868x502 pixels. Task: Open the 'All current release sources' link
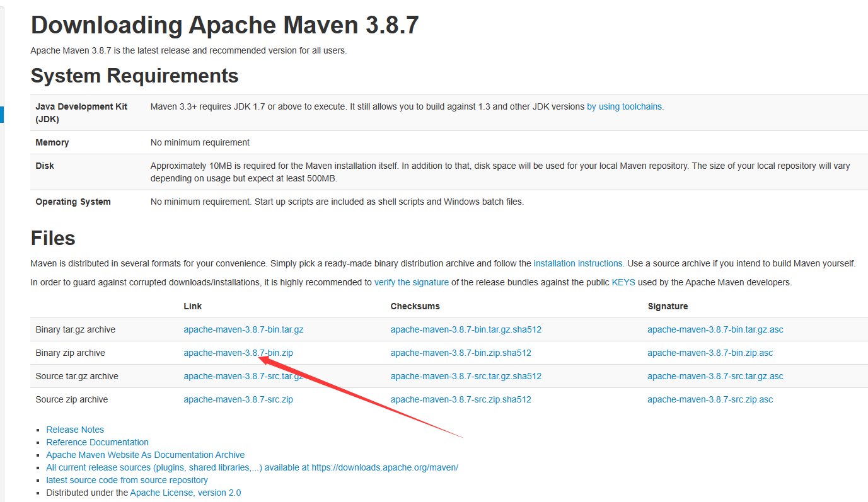(x=252, y=467)
